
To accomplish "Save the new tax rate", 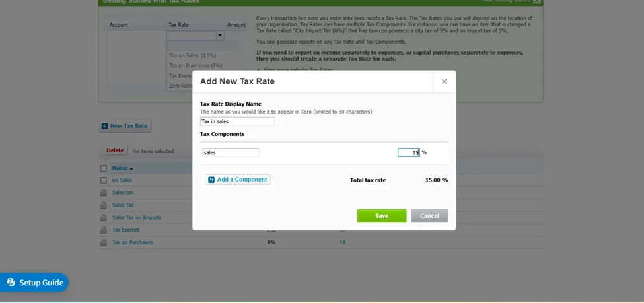I will point(382,216).
